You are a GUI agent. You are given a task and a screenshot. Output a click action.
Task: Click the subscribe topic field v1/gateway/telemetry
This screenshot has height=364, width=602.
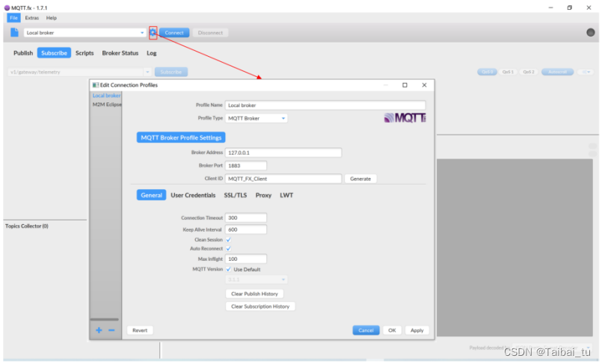76,72
